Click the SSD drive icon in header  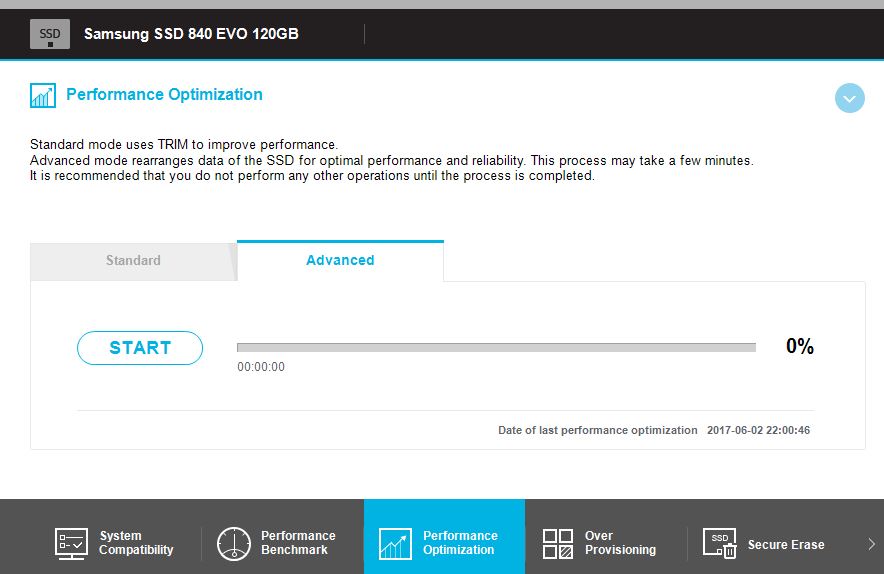click(50, 34)
